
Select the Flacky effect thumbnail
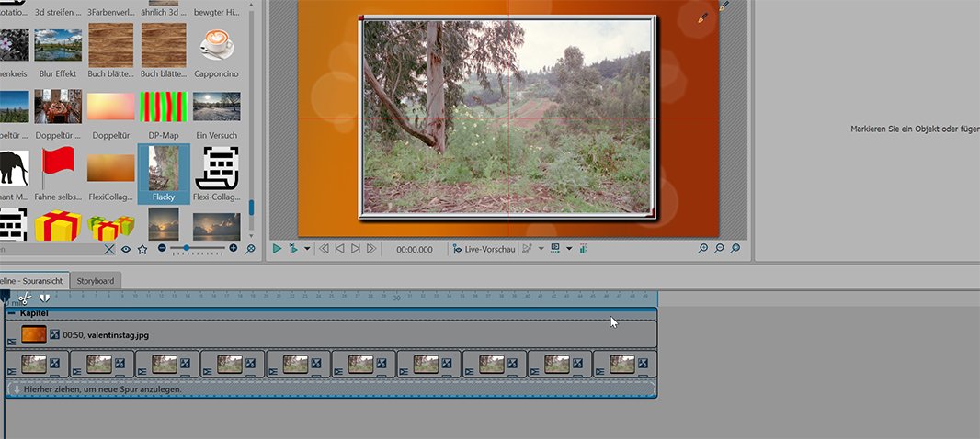[164, 173]
